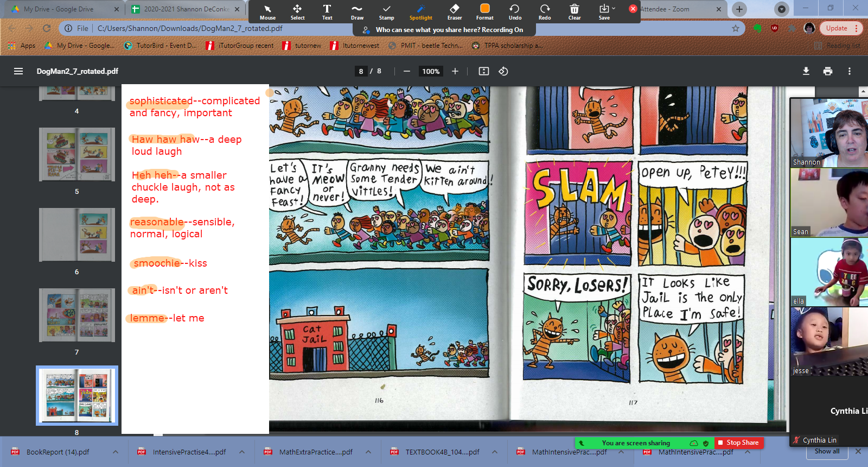Select the page 8 thumbnail
The image size is (868, 467).
point(77,395)
